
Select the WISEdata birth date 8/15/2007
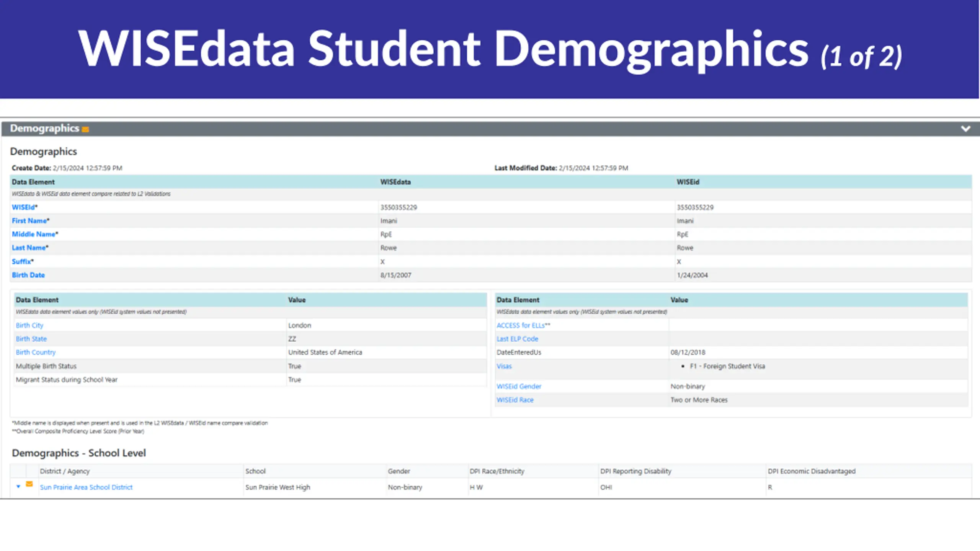395,275
